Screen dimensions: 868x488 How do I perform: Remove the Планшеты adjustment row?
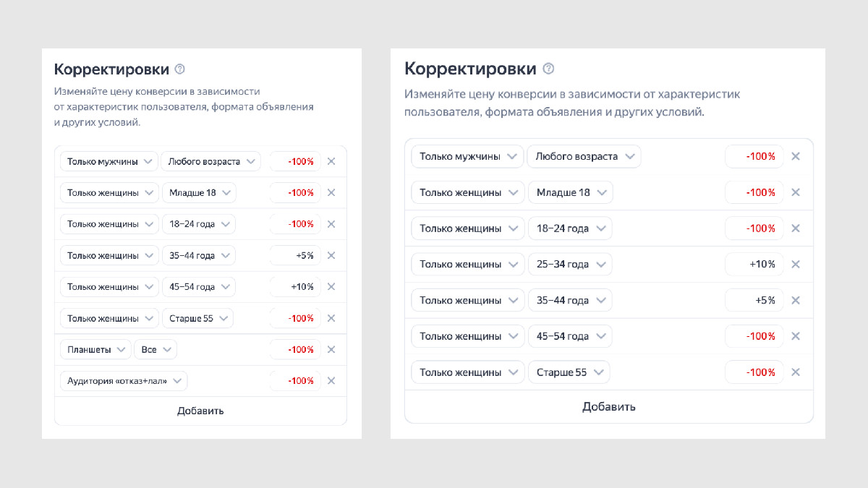pos(331,349)
